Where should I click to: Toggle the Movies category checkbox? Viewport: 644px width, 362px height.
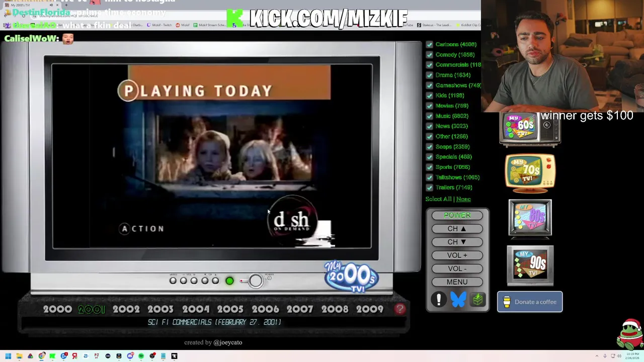pyautogui.click(x=429, y=106)
